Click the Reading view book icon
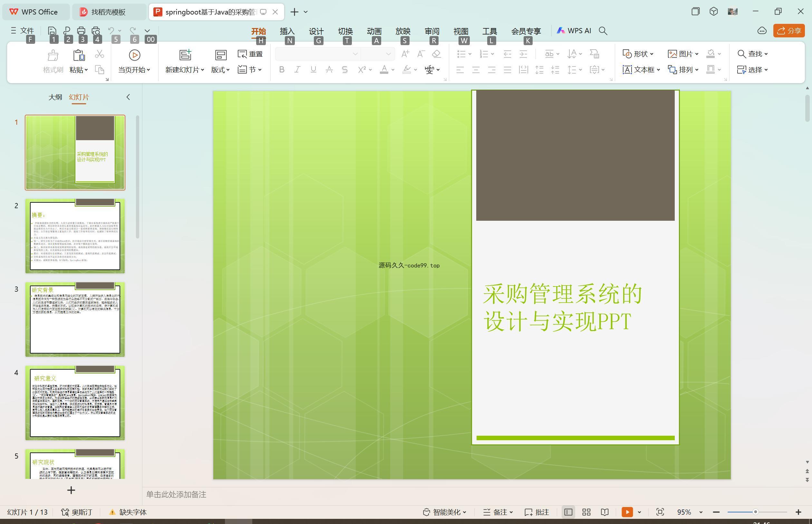The width and height of the screenshot is (812, 524). [x=604, y=512]
